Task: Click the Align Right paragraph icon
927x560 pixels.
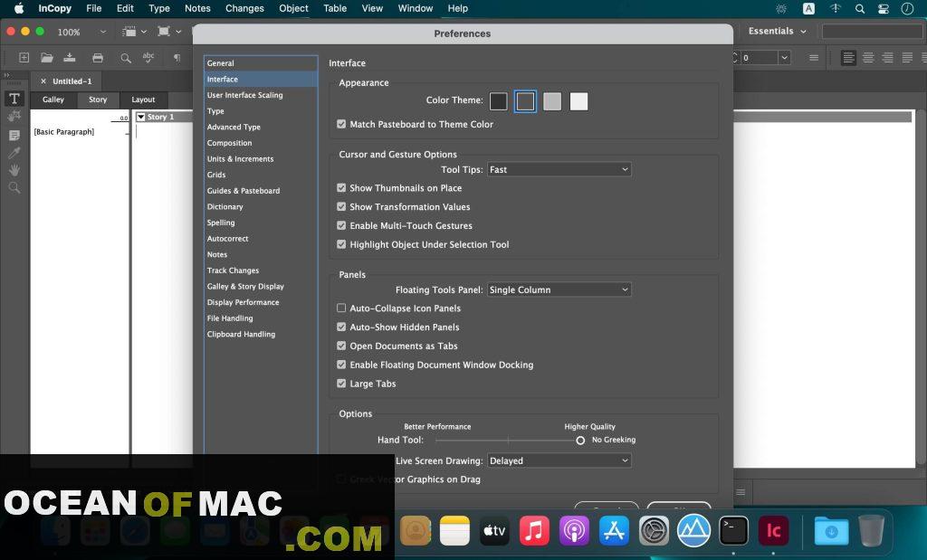Action: 887,58
